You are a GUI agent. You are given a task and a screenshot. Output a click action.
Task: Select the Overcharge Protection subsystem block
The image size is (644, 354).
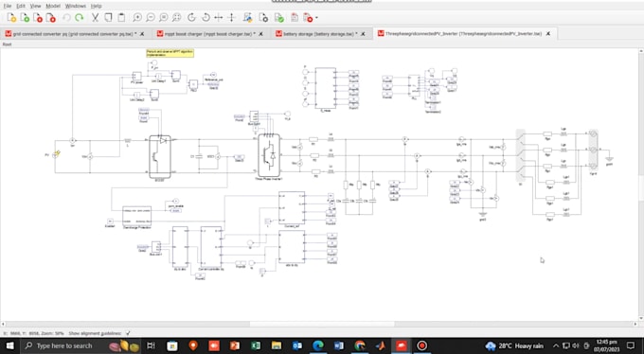(x=136, y=215)
